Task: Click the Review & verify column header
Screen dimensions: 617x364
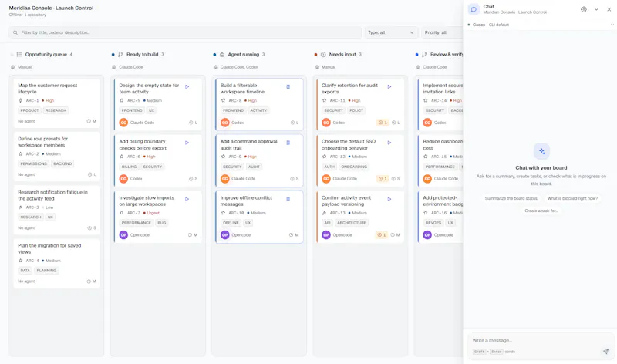Action: click(447, 55)
